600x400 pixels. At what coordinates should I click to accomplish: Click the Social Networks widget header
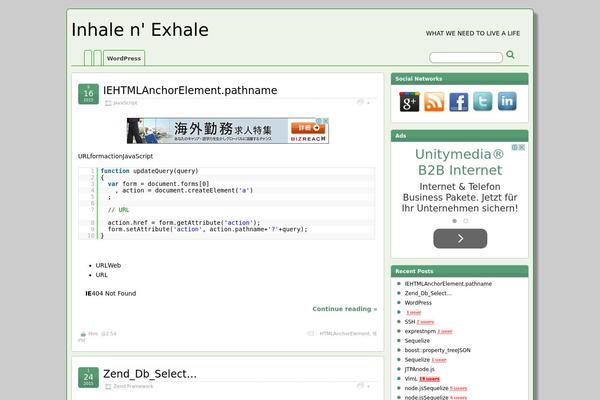tap(460, 79)
